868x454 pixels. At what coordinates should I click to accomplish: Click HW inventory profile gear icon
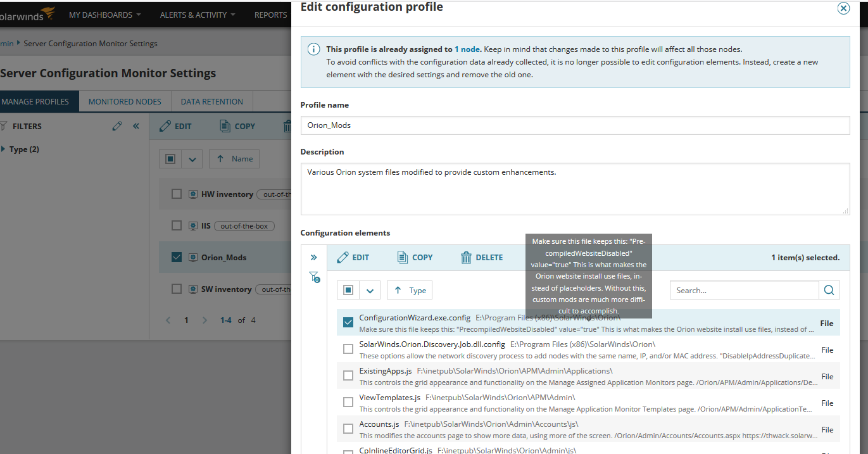(194, 194)
